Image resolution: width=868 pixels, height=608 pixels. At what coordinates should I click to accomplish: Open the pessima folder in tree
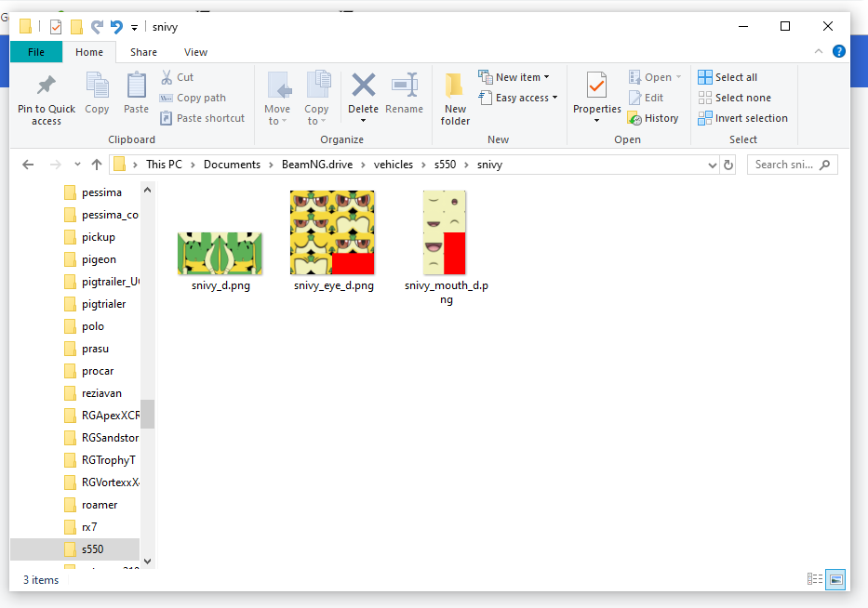tap(100, 192)
